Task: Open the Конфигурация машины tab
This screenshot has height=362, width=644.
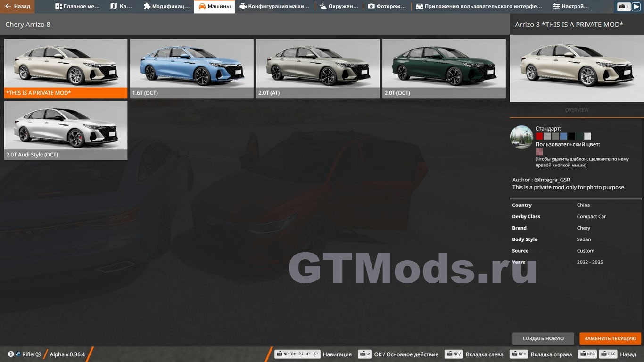Action: point(274,7)
